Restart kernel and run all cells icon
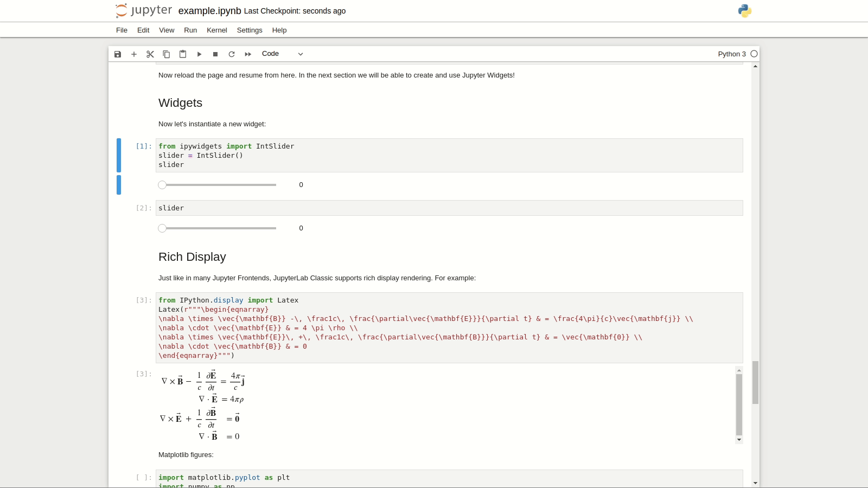The height and width of the screenshot is (488, 868). coord(248,54)
